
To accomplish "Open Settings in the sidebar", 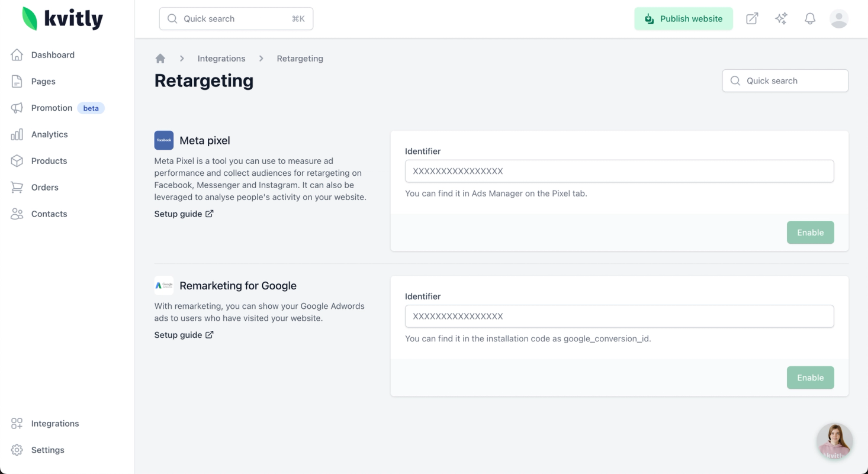I will coord(47,450).
